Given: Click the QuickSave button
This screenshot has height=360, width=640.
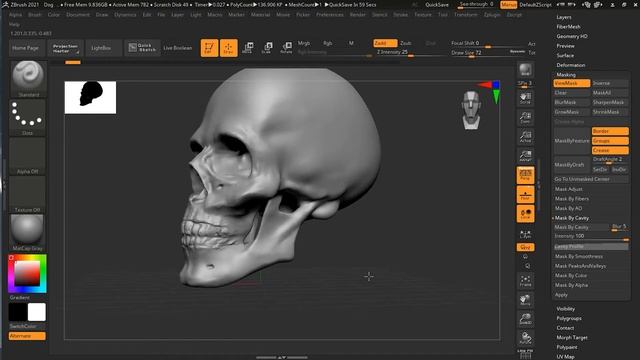Looking at the screenshot, I should (437, 5).
